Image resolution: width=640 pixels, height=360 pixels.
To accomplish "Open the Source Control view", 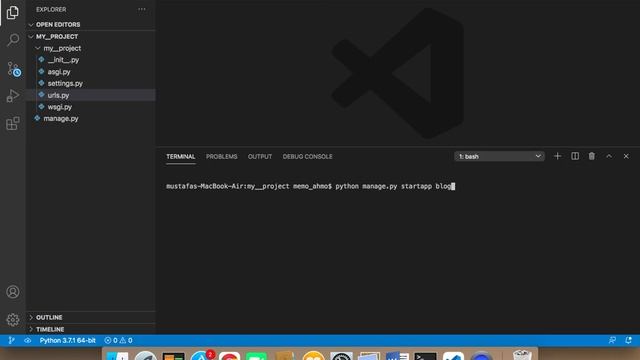I will (x=13, y=69).
